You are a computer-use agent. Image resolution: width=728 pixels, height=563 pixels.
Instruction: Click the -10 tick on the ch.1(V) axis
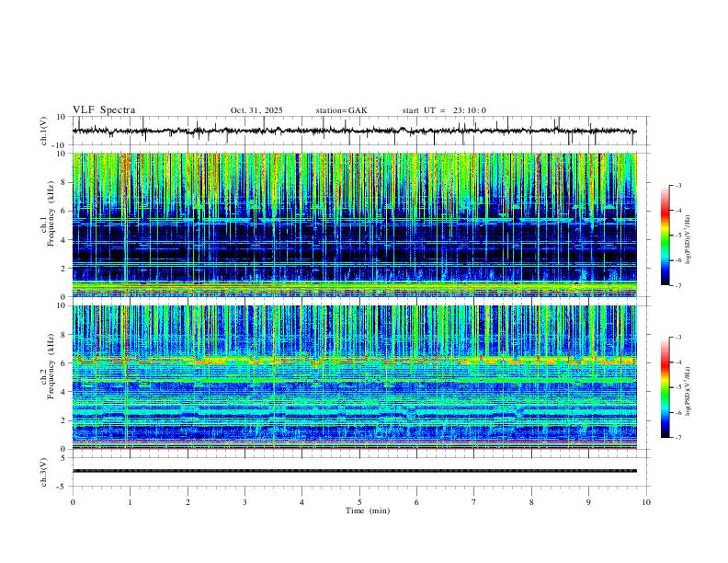(x=60, y=145)
